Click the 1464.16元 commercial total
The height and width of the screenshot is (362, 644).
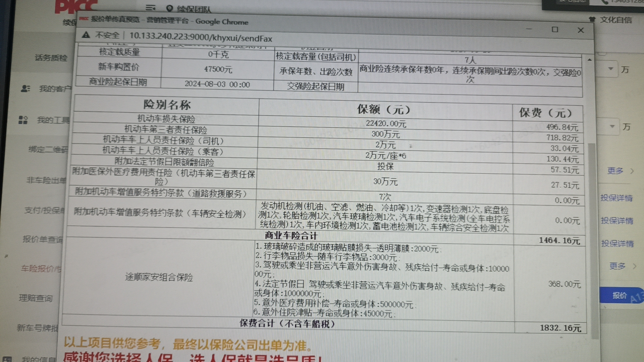tap(559, 241)
